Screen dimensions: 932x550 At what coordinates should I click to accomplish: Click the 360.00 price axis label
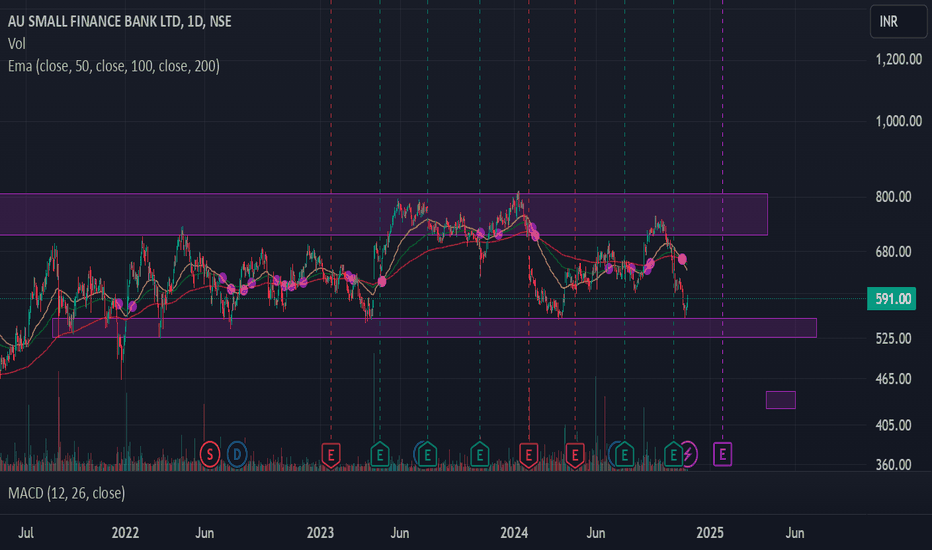(x=893, y=464)
